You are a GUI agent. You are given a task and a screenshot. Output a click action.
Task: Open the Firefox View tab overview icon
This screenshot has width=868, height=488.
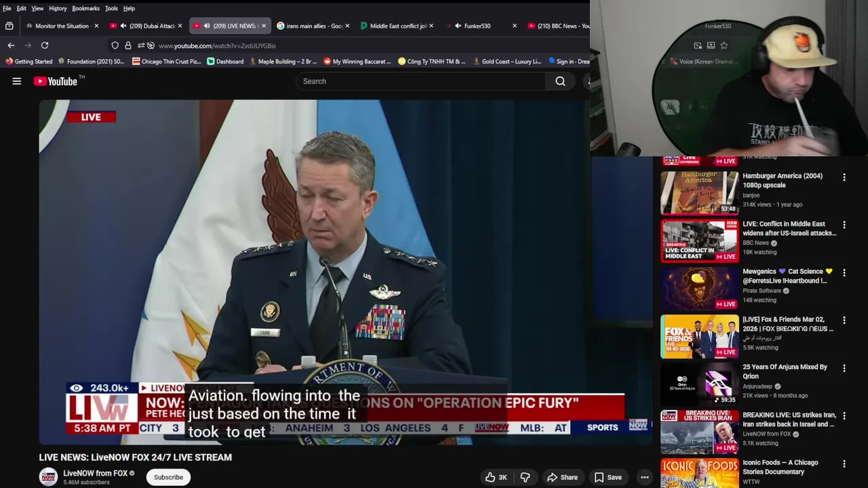click(x=9, y=26)
